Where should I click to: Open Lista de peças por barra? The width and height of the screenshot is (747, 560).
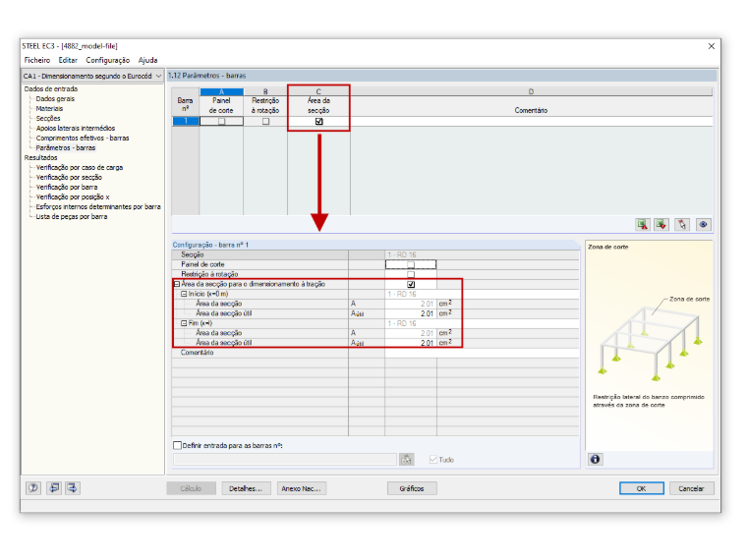[72, 217]
